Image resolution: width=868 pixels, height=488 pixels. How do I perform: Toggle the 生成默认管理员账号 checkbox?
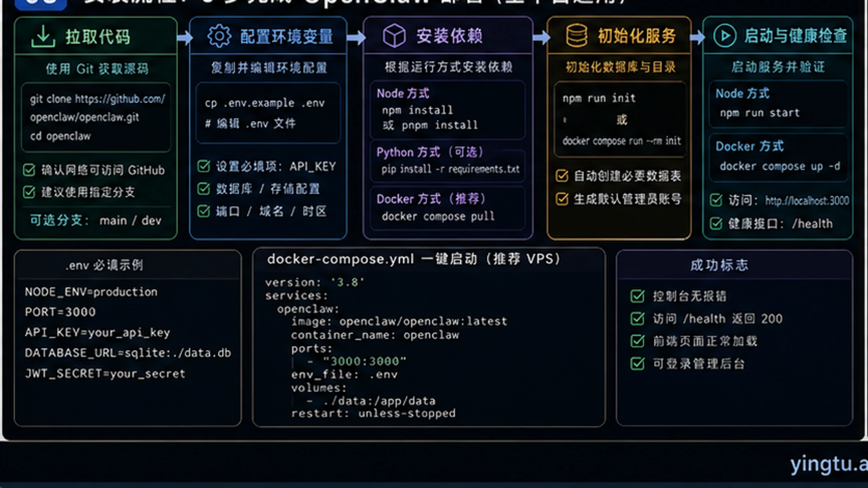(x=562, y=198)
